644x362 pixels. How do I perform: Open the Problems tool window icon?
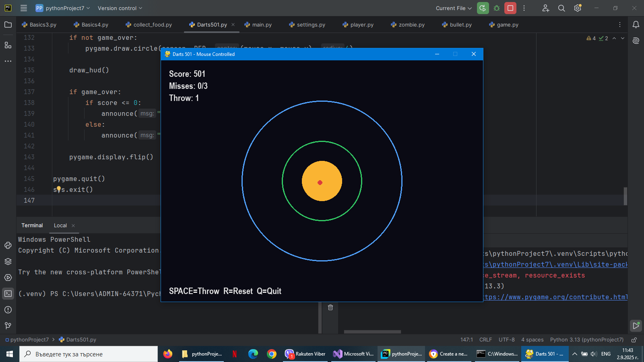[x=8, y=310]
